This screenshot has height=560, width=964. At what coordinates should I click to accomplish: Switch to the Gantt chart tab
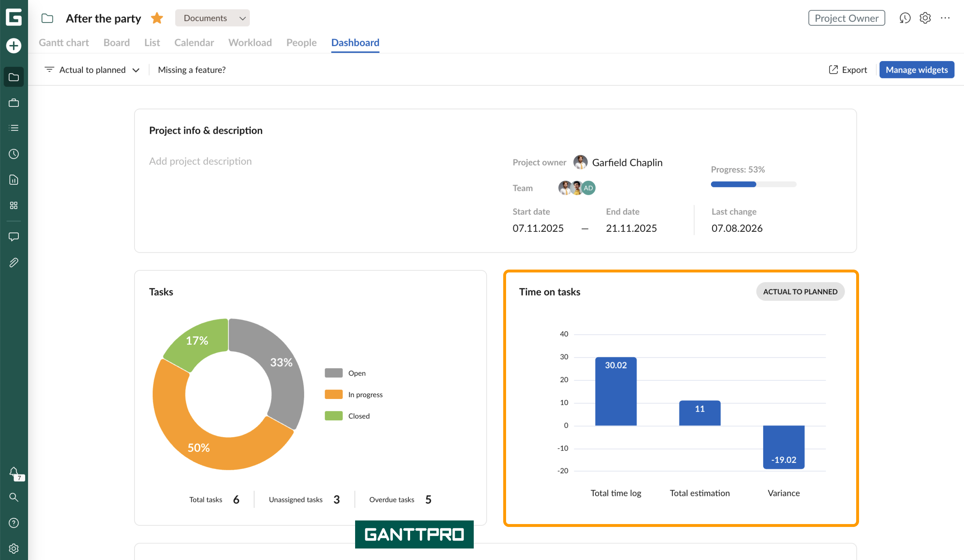(x=64, y=42)
